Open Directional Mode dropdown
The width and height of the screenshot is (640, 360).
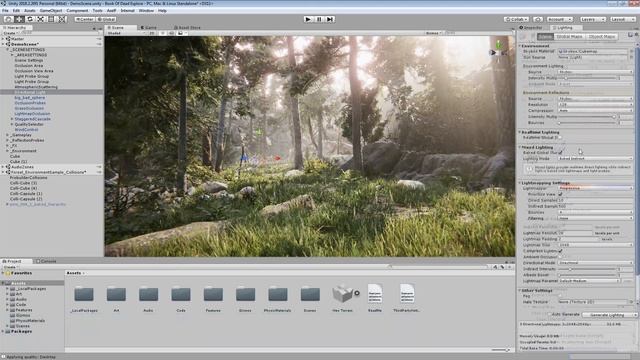pyautogui.click(x=595, y=263)
